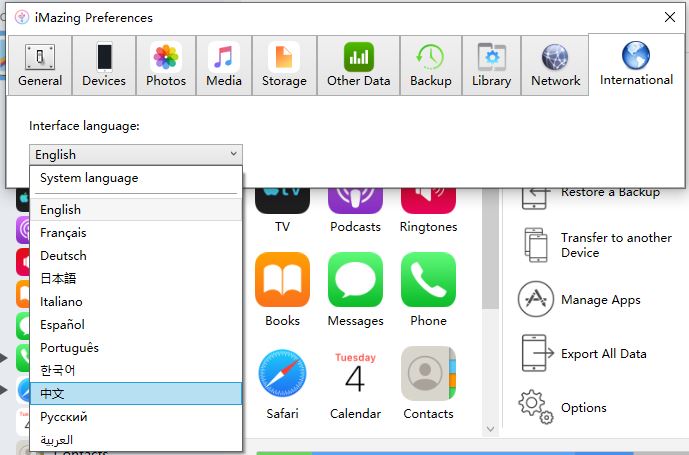The height and width of the screenshot is (455, 689).
Task: Open the TV app icon
Action: tap(282, 201)
